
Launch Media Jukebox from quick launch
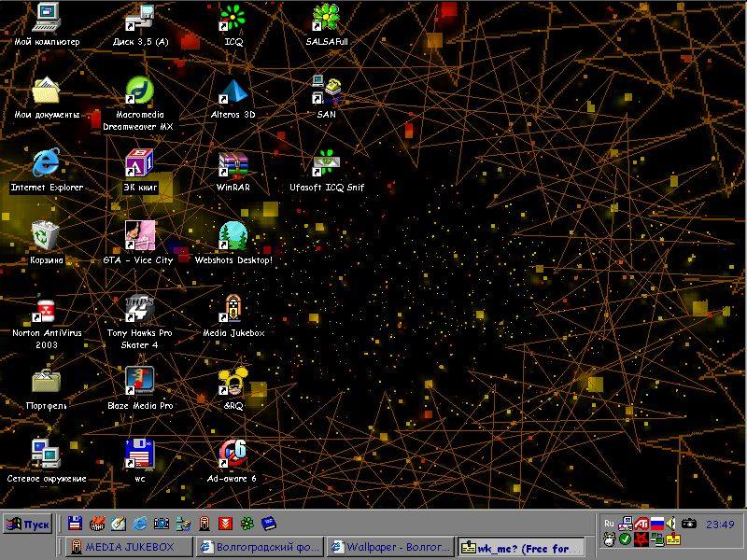tap(204, 524)
